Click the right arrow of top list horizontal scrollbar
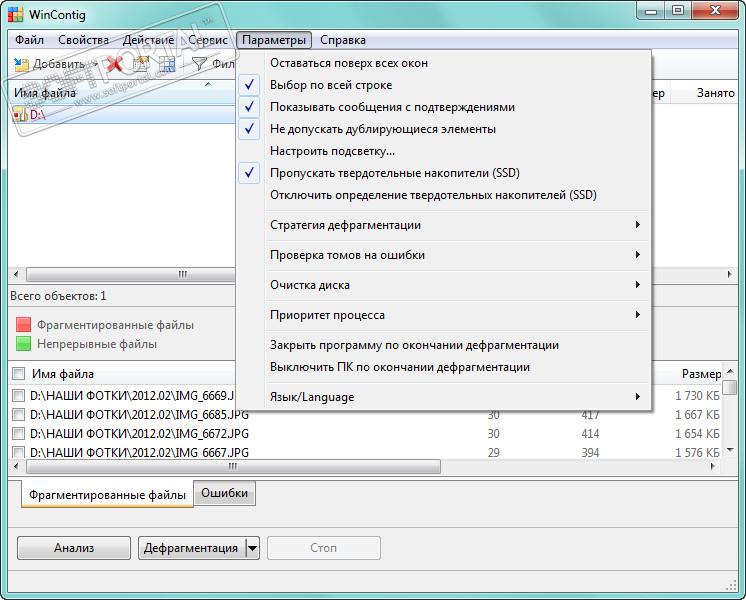746x600 pixels. pos(729,274)
